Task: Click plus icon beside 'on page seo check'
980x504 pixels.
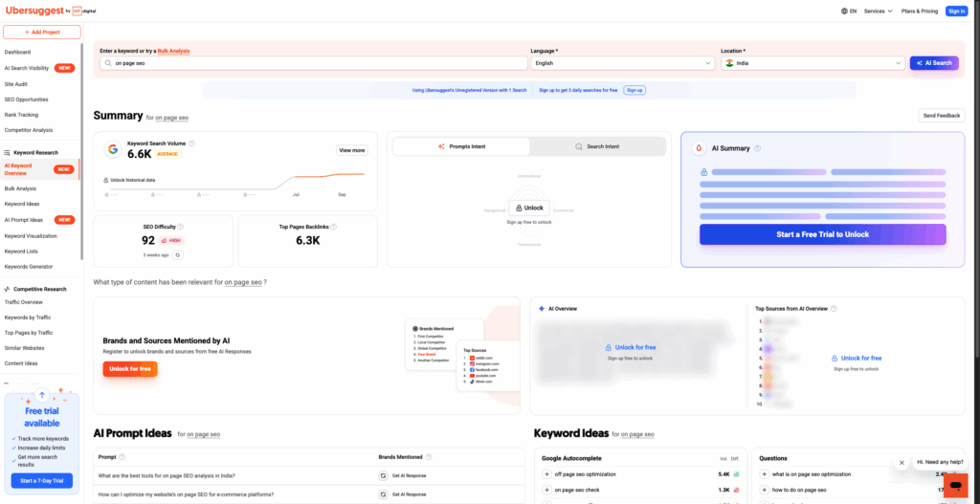Action: [546, 491]
